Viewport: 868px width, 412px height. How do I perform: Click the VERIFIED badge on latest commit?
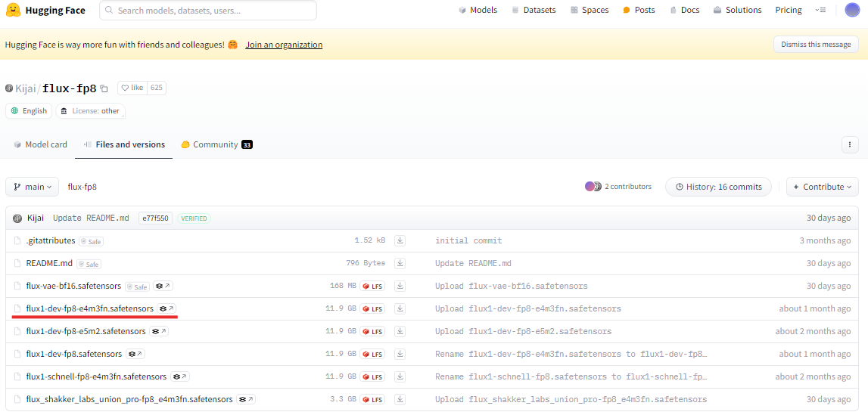click(x=194, y=218)
